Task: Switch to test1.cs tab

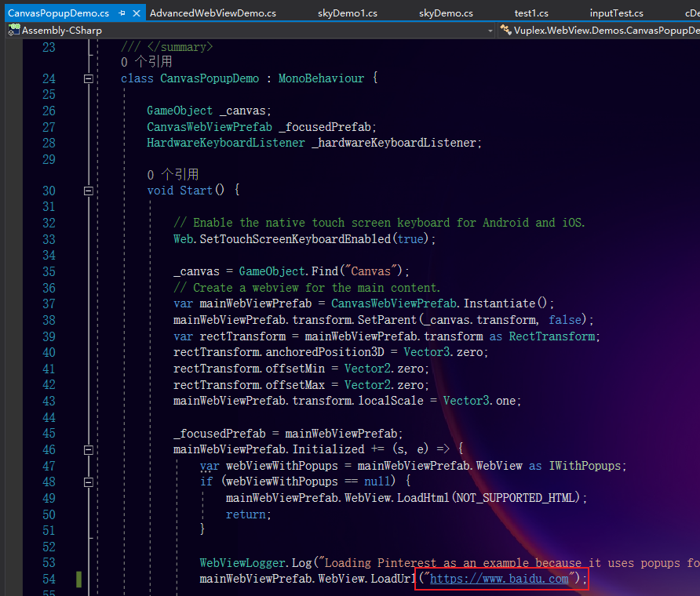Action: [531, 13]
